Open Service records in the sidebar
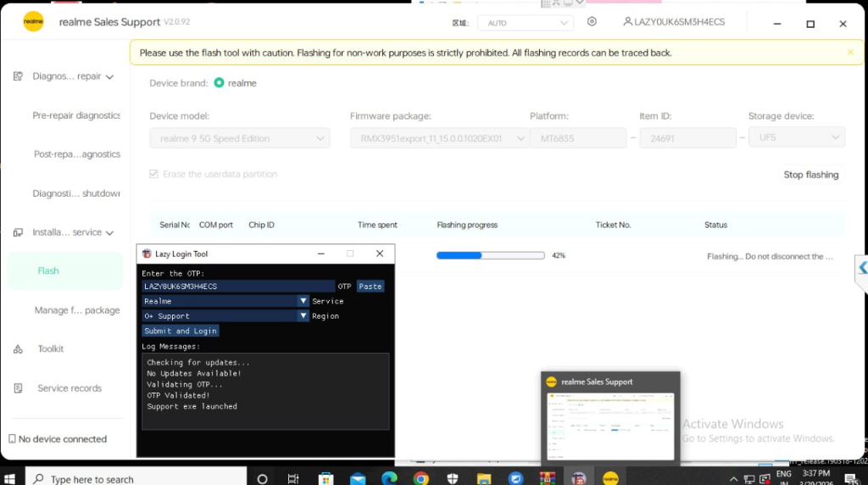The height and width of the screenshot is (485, 868). (x=70, y=388)
